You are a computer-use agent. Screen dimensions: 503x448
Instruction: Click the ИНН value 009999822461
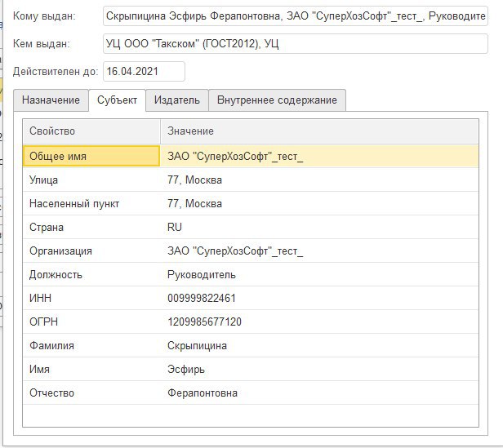[202, 298]
